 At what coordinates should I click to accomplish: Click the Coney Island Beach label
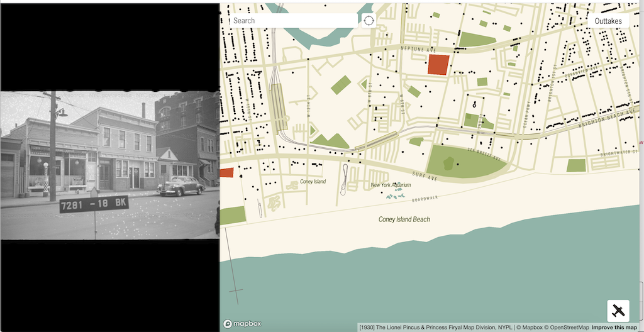tap(404, 219)
